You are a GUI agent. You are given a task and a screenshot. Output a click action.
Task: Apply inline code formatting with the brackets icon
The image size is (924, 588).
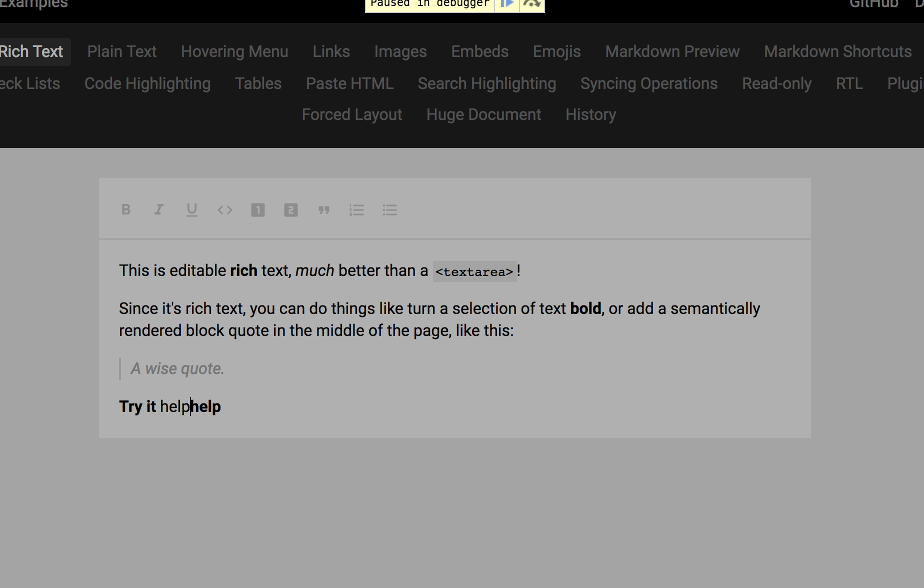click(225, 210)
